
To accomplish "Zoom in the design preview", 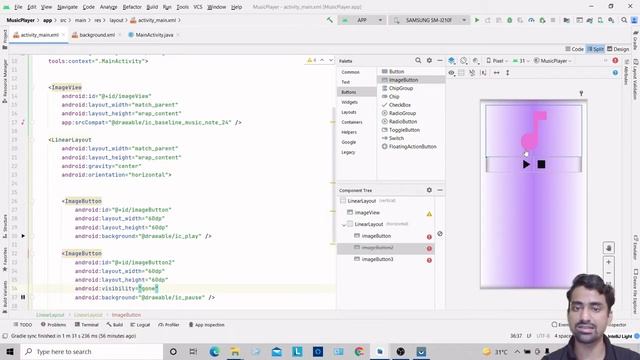I will (609, 262).
